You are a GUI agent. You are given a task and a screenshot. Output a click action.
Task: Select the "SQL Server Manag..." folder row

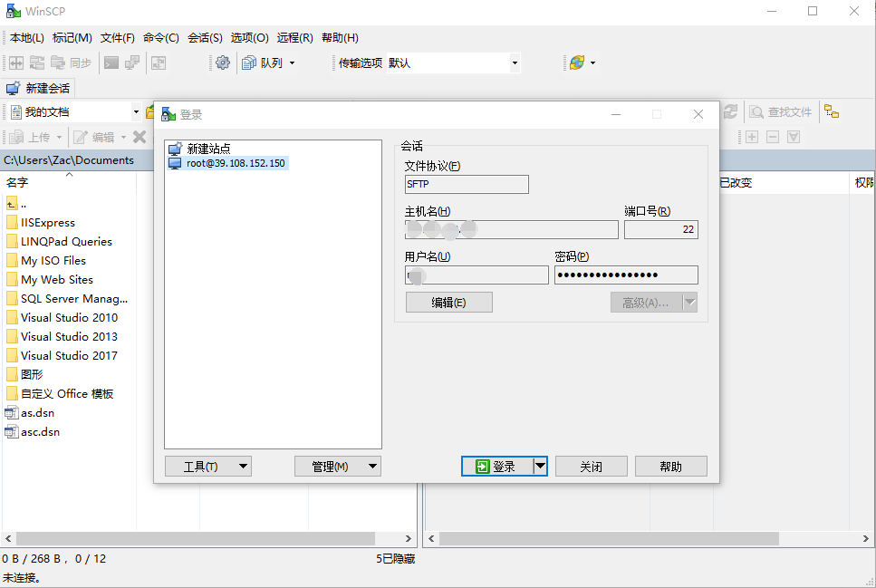(x=67, y=298)
